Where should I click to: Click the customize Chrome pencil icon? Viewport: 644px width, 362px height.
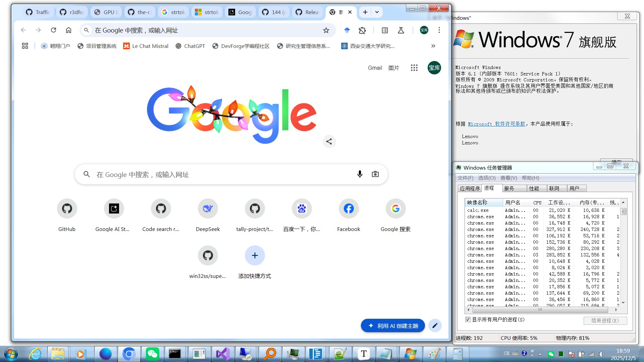tap(435, 325)
